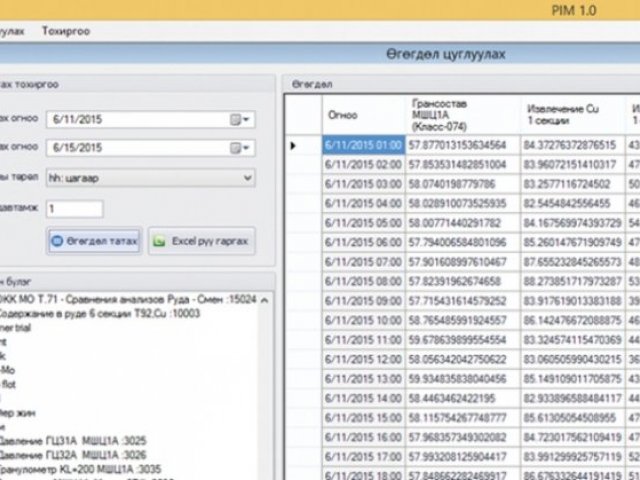Select cell 6/11/2015 04:00

(x=364, y=204)
